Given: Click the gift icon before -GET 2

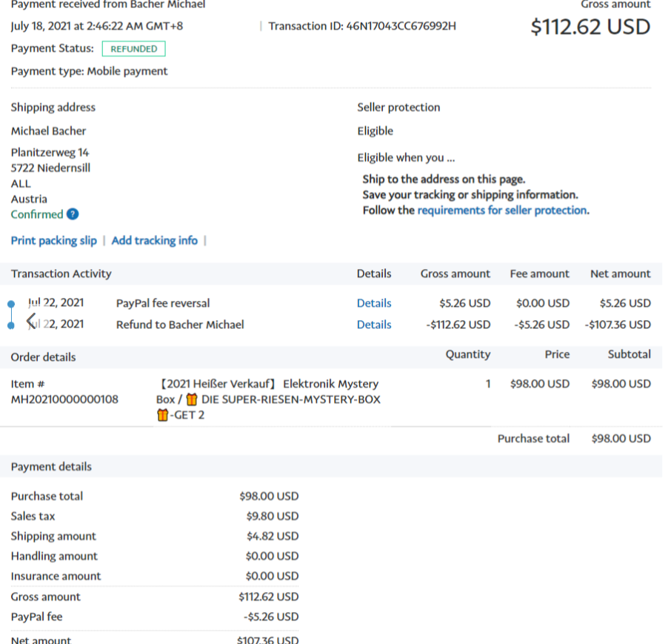Looking at the screenshot, I should [x=162, y=415].
